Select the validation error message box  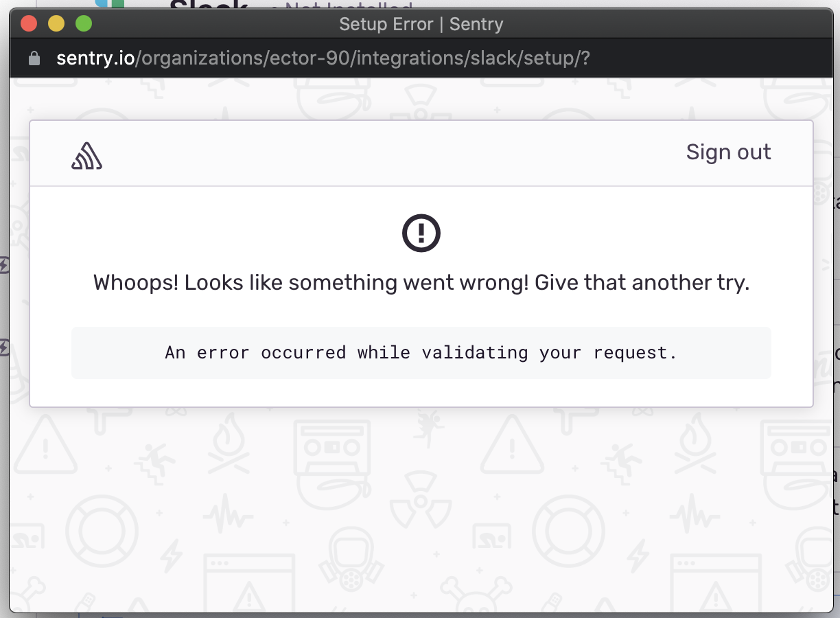click(421, 352)
